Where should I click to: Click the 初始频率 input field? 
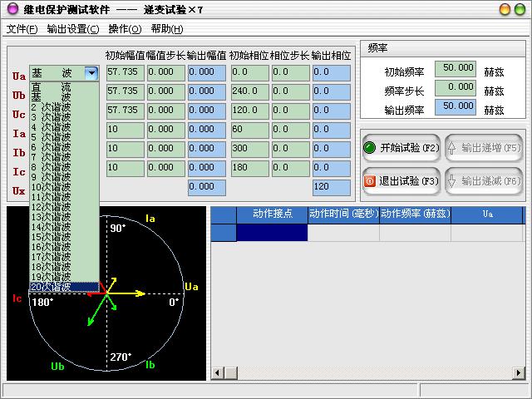pyautogui.click(x=456, y=68)
